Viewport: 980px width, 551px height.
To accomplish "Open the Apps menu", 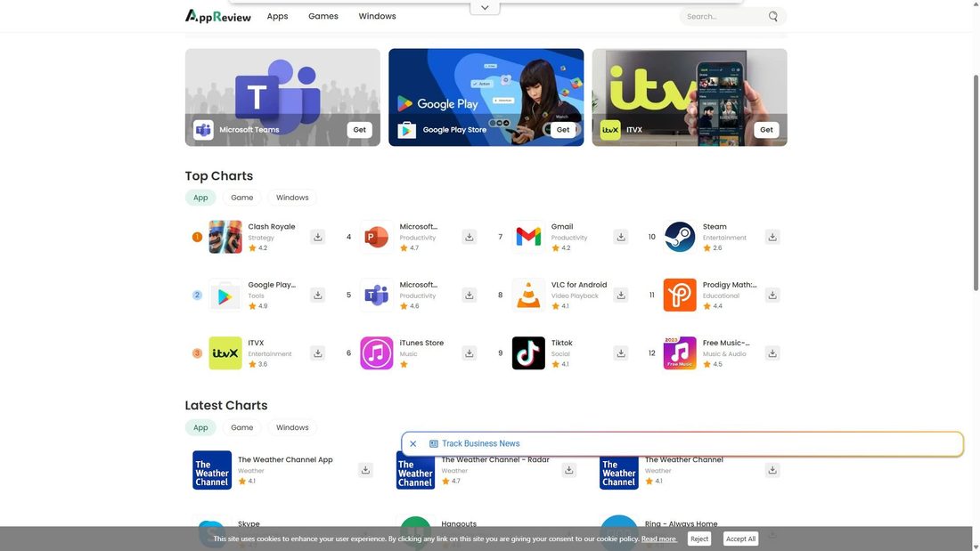I will click(x=277, y=16).
